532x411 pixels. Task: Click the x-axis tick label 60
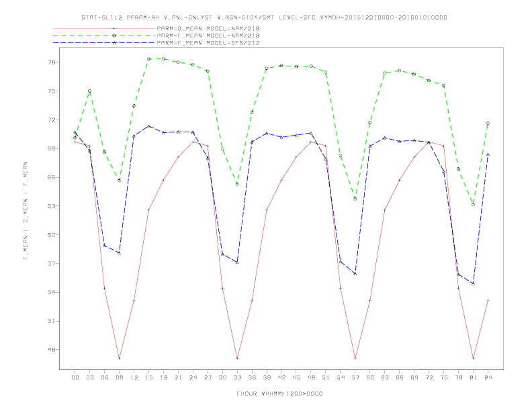(x=370, y=377)
